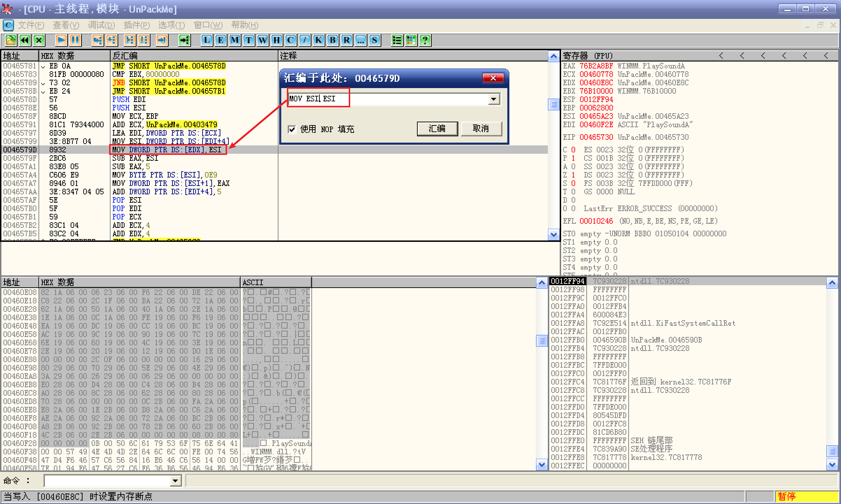This screenshot has height=504, width=841.
Task: Toggle the fill with NOP checkbox
Action: pyautogui.click(x=292, y=129)
